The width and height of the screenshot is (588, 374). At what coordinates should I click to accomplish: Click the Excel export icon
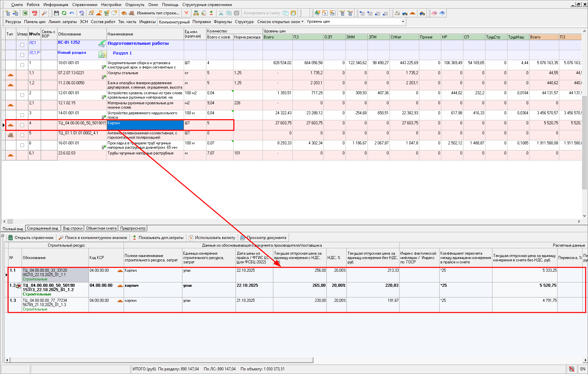pos(25,13)
